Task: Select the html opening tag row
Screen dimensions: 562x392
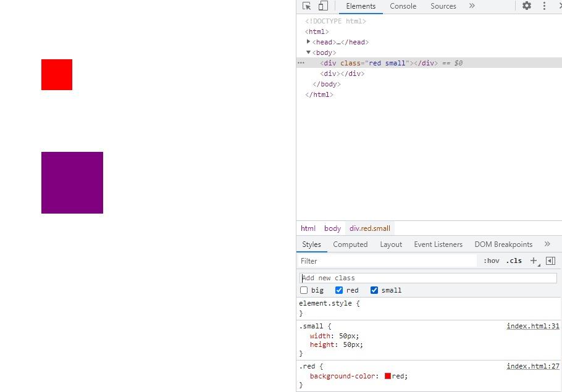Action: pos(317,31)
